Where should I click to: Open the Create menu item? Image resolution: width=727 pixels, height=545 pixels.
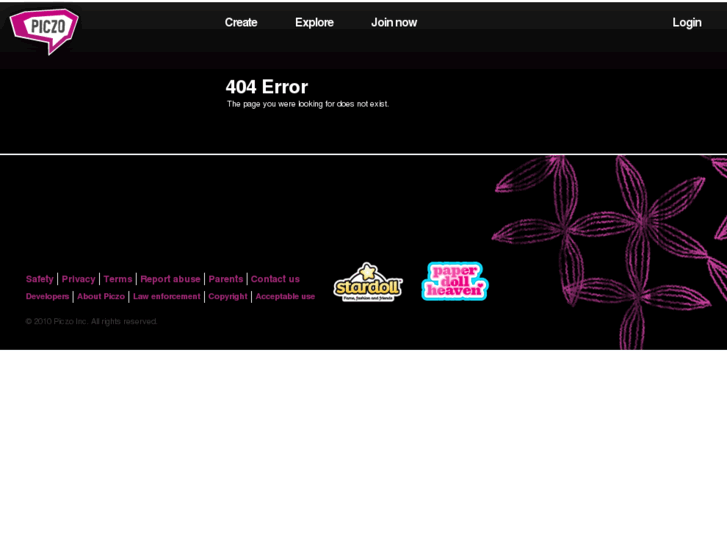[x=241, y=22]
